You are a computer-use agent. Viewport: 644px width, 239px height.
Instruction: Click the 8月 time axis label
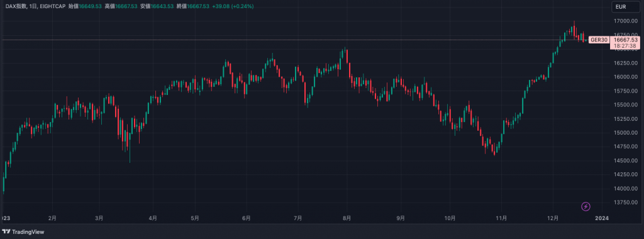pos(347,218)
